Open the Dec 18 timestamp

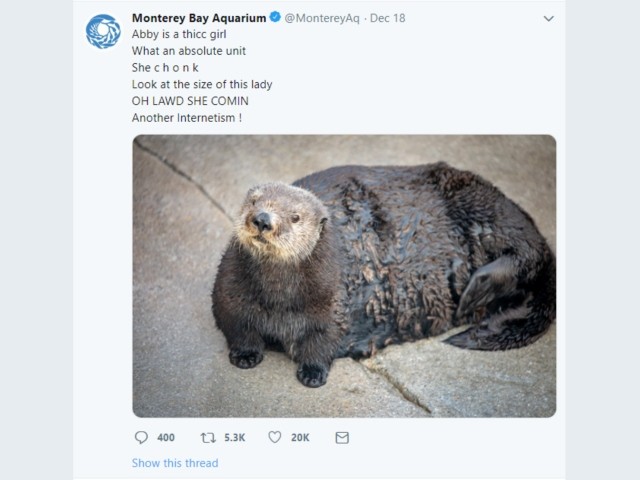387,18
